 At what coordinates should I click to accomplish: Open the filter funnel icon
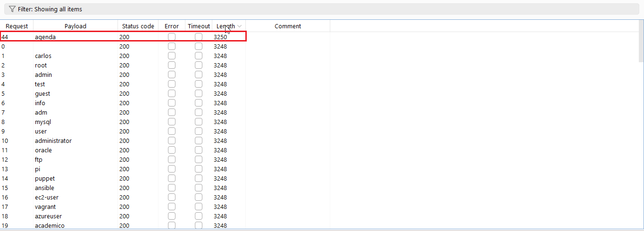(12, 9)
